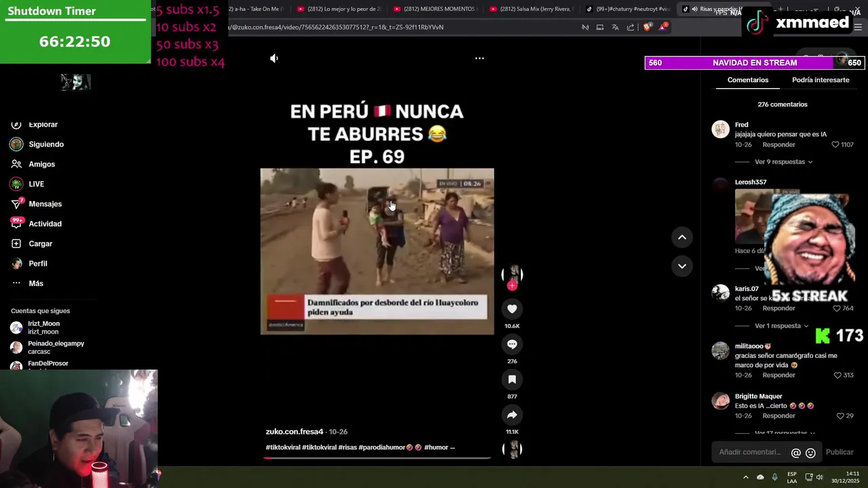Expand Ver 1 respuesta under karis.07

coord(781,326)
